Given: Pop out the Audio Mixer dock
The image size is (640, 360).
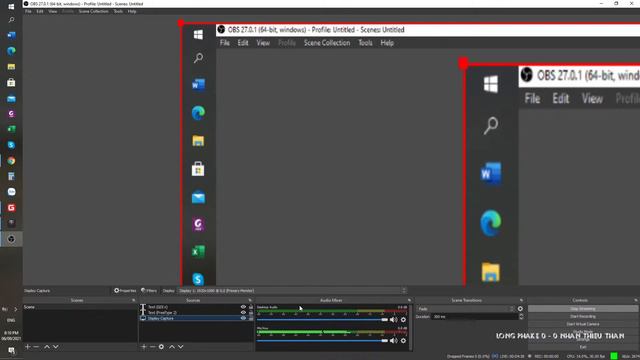Looking at the screenshot, I should pyautogui.click(x=409, y=300).
